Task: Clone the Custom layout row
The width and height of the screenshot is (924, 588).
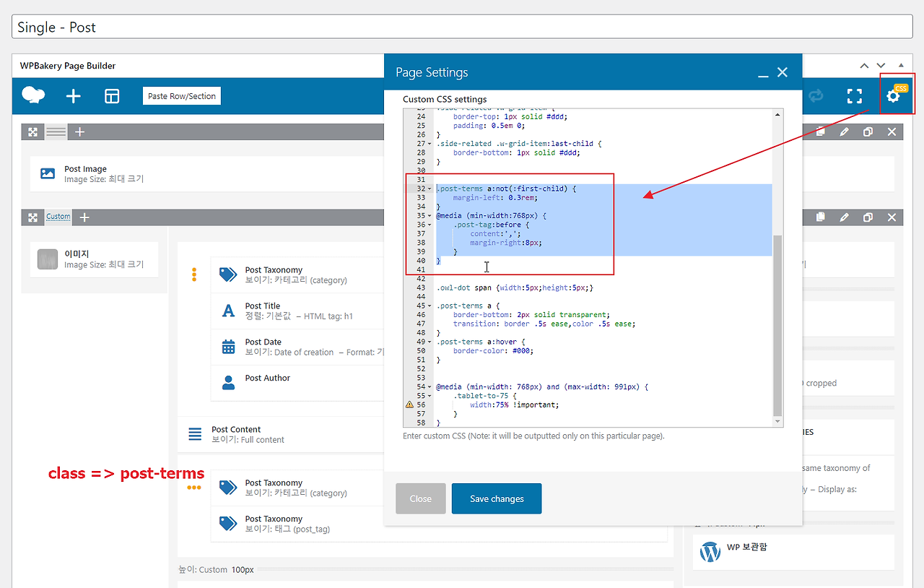Action: tap(868, 217)
